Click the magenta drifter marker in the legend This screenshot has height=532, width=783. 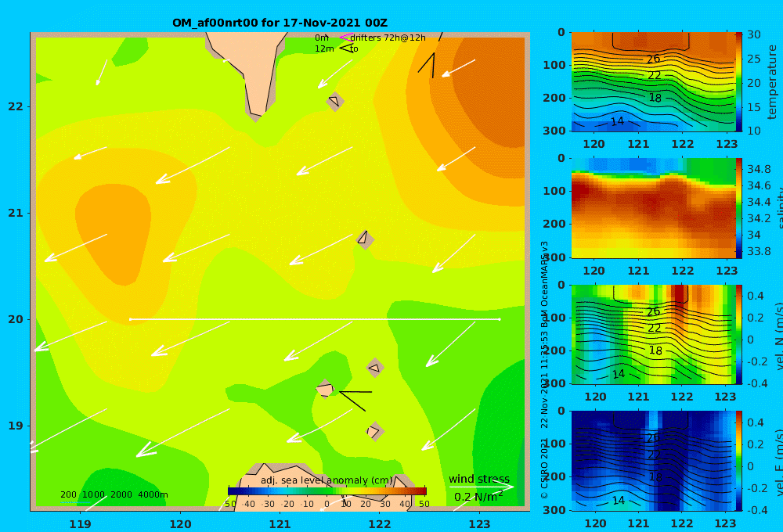(x=345, y=37)
